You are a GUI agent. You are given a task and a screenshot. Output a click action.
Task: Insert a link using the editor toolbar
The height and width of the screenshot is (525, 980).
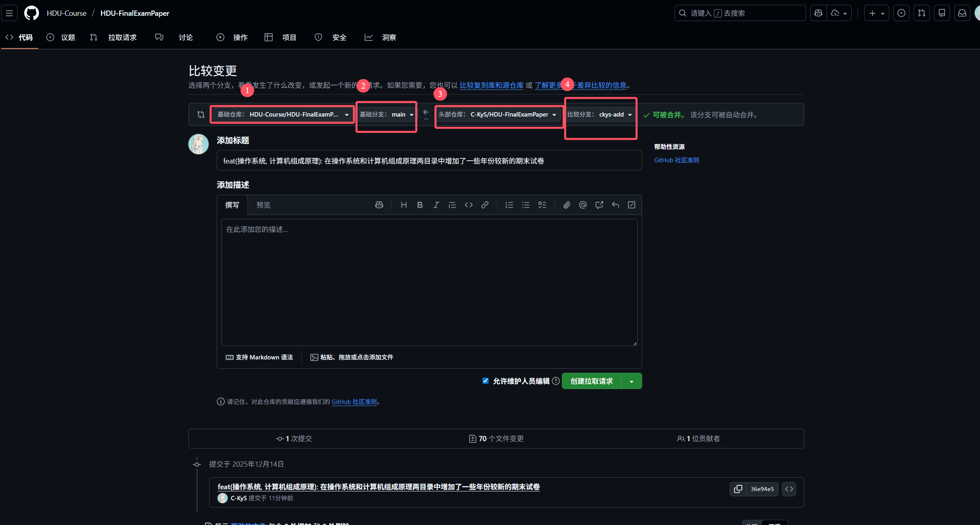click(485, 205)
